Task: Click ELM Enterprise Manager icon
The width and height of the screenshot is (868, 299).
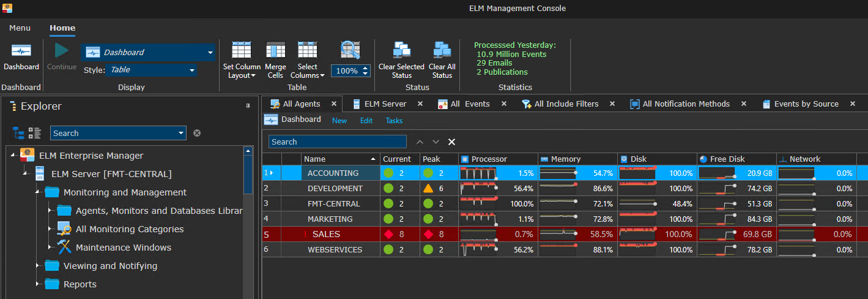Action: (27, 155)
